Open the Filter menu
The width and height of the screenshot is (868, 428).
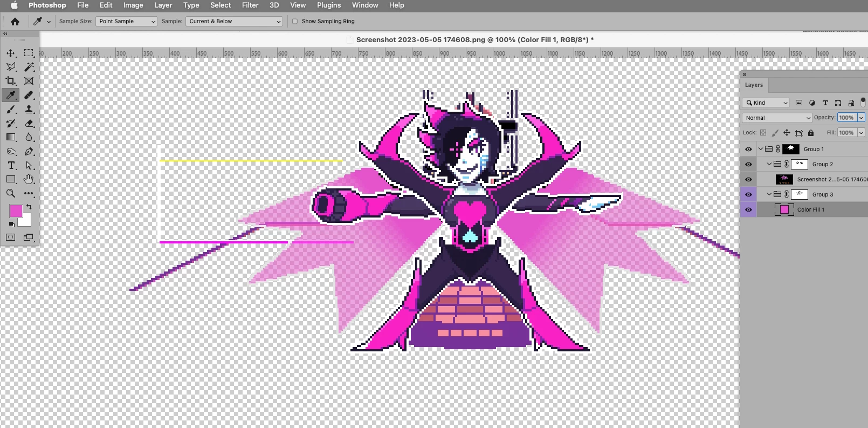(250, 5)
